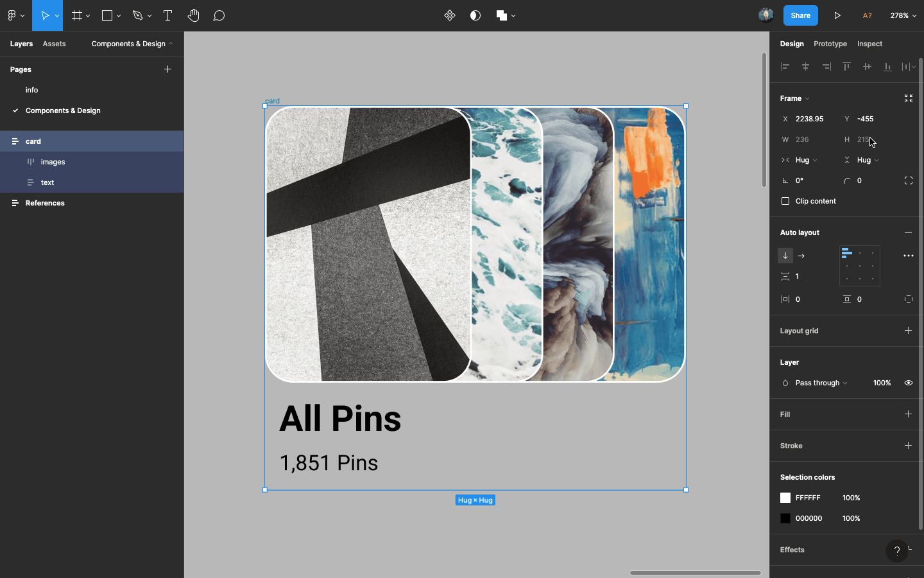
Task: Open frame tools dropdown arrow
Action: [x=88, y=16]
